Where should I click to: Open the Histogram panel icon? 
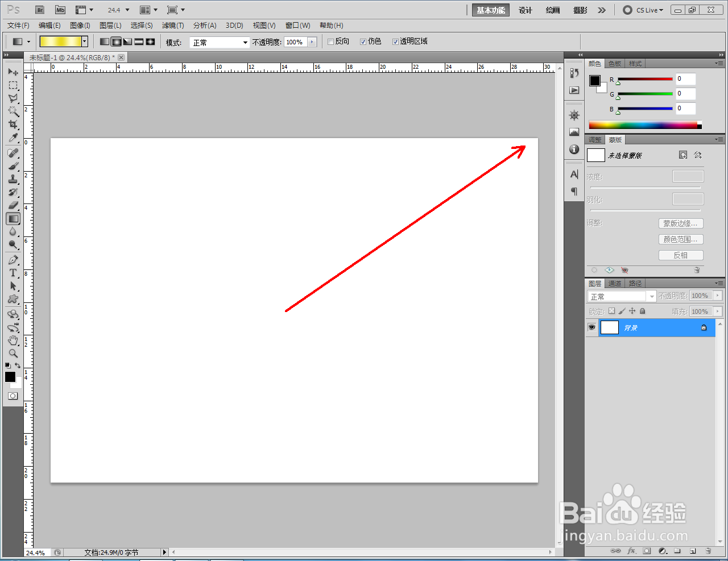tap(574, 132)
